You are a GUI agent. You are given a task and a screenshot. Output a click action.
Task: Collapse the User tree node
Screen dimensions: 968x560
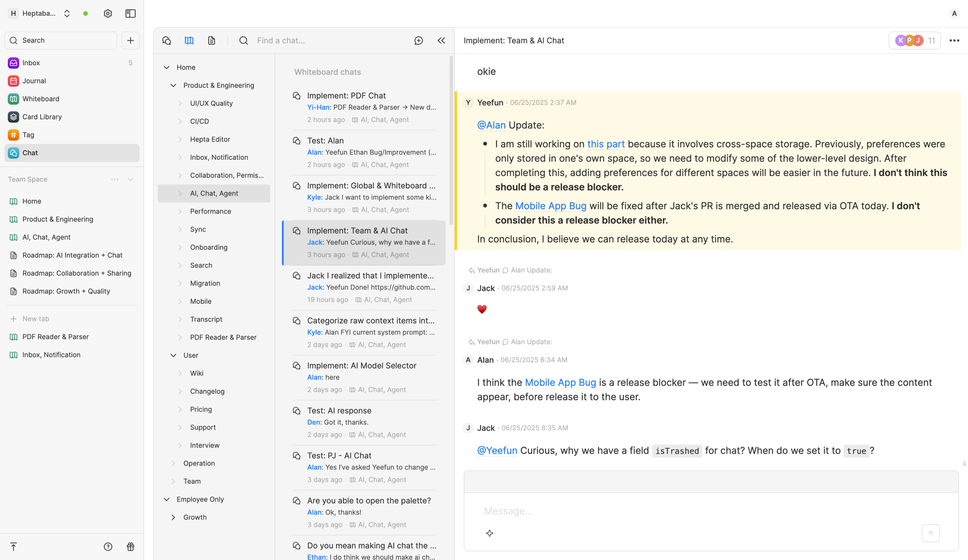(x=173, y=355)
